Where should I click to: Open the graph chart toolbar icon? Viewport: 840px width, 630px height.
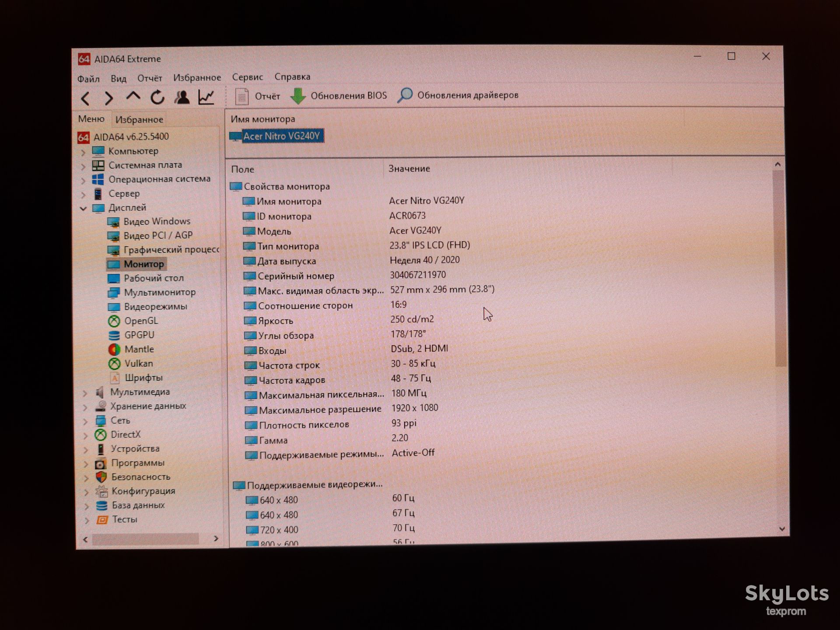click(206, 97)
